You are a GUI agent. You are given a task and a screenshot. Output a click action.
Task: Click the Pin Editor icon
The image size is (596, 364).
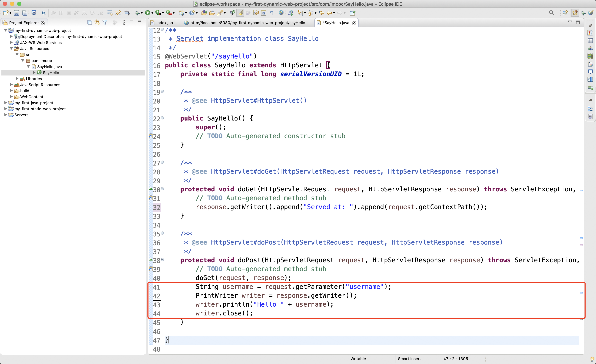click(x=352, y=13)
